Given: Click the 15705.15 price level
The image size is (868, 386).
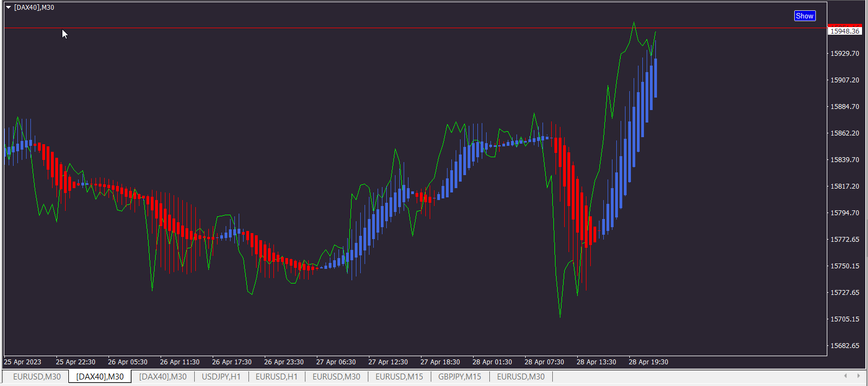Looking at the screenshot, I should click(x=845, y=319).
